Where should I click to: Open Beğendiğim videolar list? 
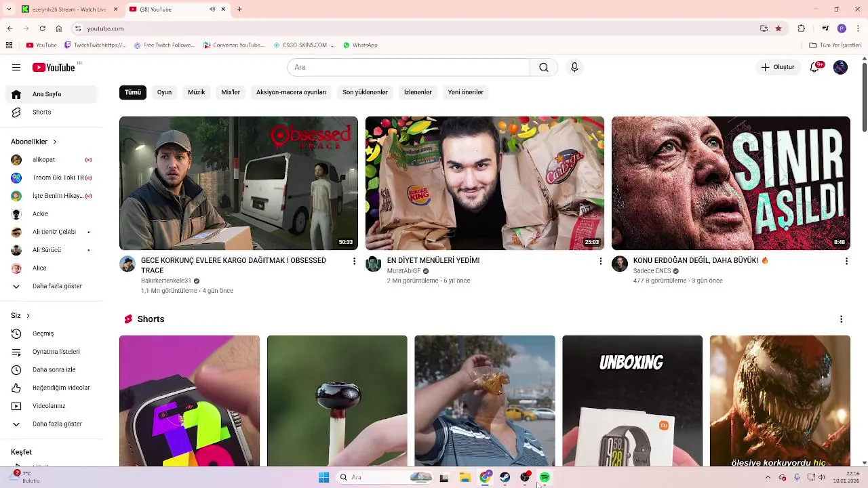tap(52, 388)
